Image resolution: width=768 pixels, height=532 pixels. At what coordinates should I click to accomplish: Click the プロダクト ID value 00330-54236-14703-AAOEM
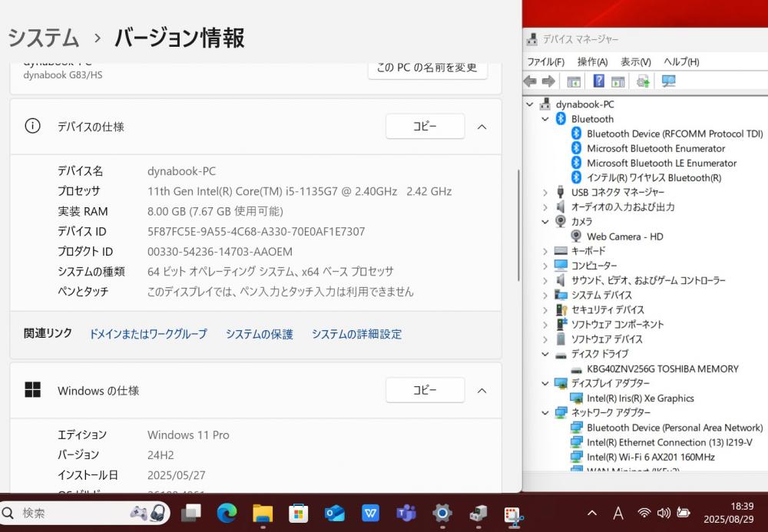click(x=220, y=252)
